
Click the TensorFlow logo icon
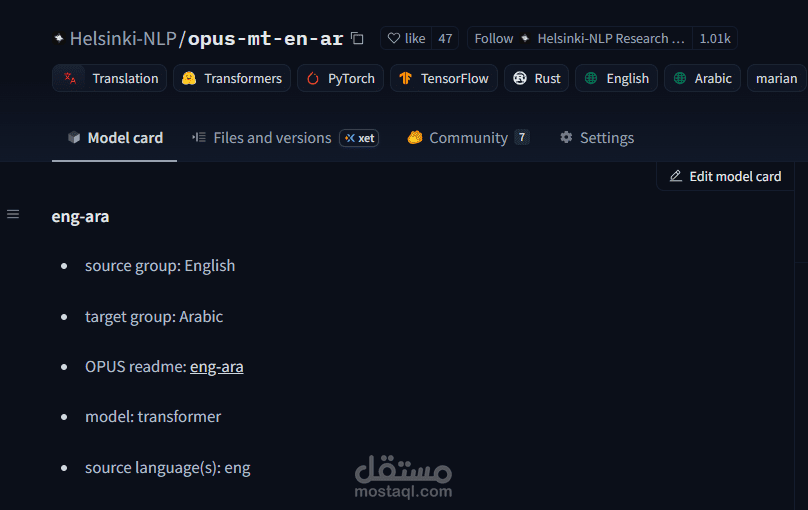point(406,78)
